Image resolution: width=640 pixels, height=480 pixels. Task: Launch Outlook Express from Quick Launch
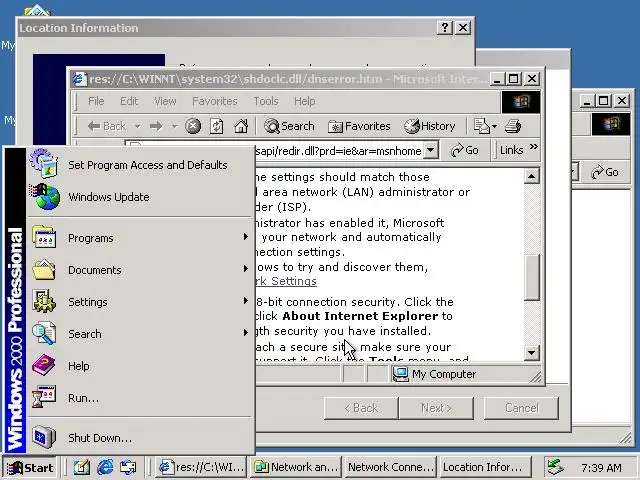pyautogui.click(x=128, y=467)
